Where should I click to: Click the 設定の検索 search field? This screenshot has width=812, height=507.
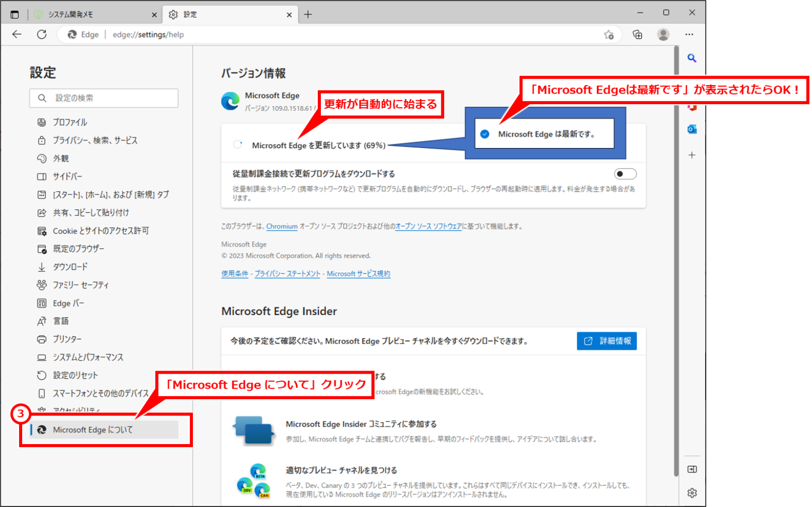(x=104, y=98)
